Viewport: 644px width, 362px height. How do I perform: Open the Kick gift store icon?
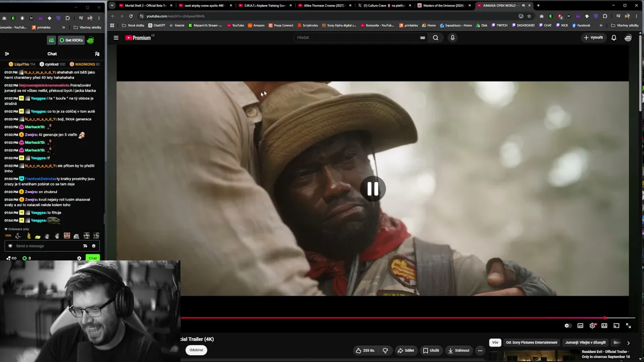tap(51, 40)
